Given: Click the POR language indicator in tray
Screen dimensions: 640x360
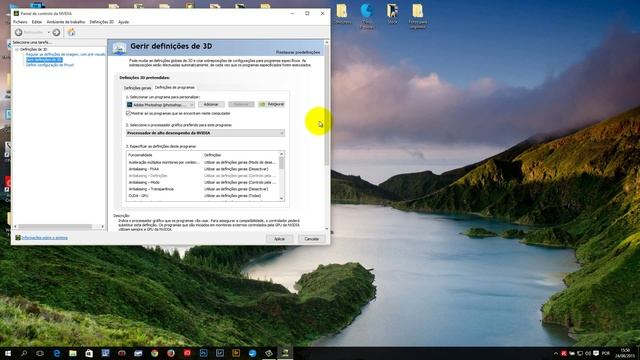Looking at the screenshot, I should 606,353.
